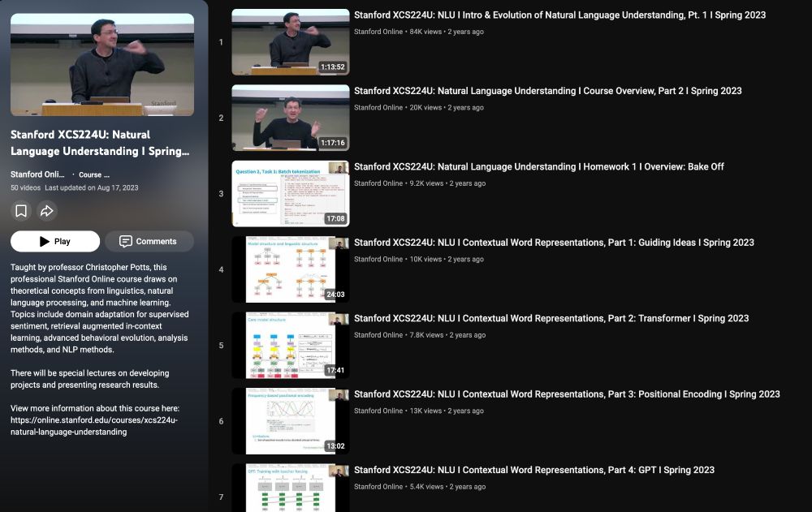Open video 1 thumbnail with 1:13:52 duration

click(x=291, y=42)
